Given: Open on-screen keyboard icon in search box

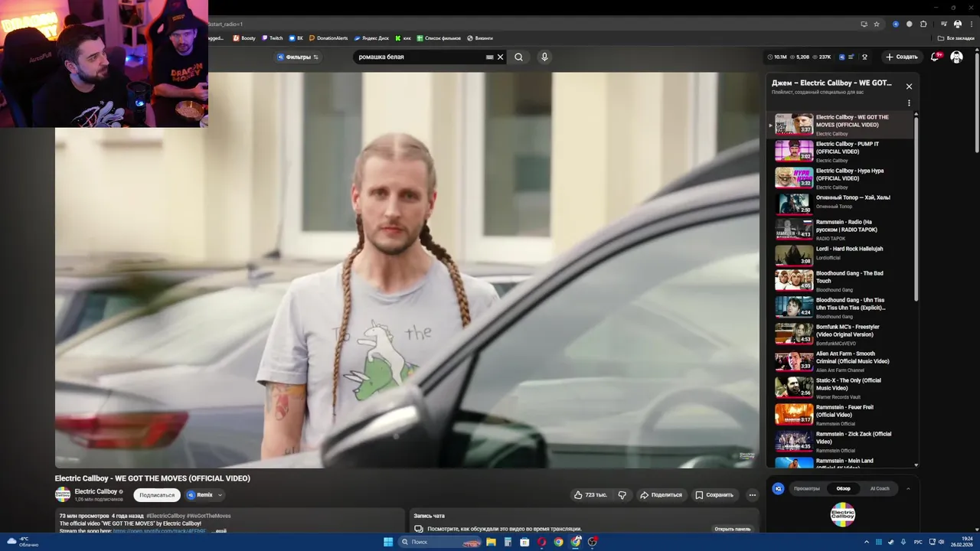Looking at the screenshot, I should point(490,57).
